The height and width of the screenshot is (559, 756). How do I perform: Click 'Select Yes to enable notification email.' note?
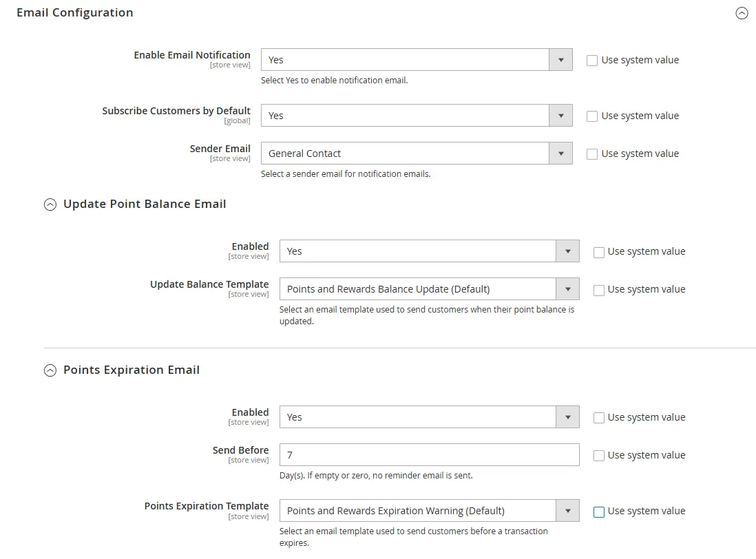pyautogui.click(x=334, y=80)
